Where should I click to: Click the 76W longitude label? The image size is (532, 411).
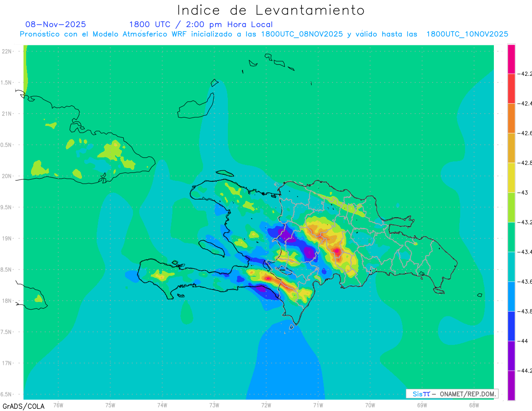pyautogui.click(x=58, y=405)
